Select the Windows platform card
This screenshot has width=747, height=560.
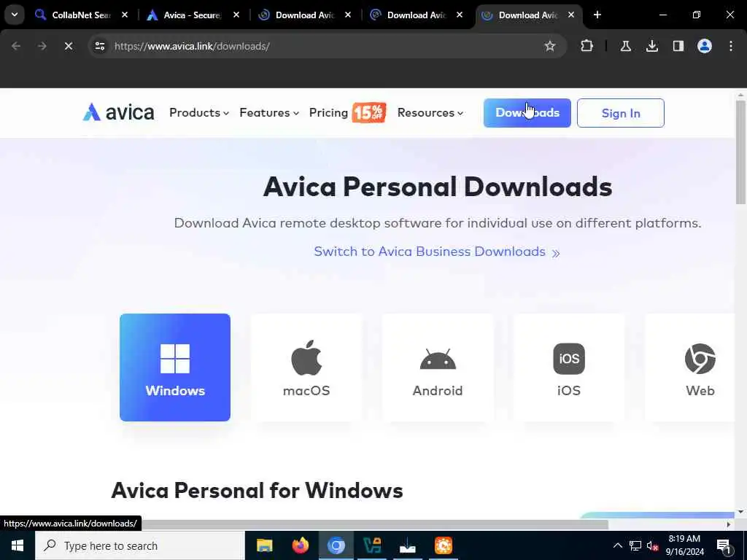click(x=175, y=367)
